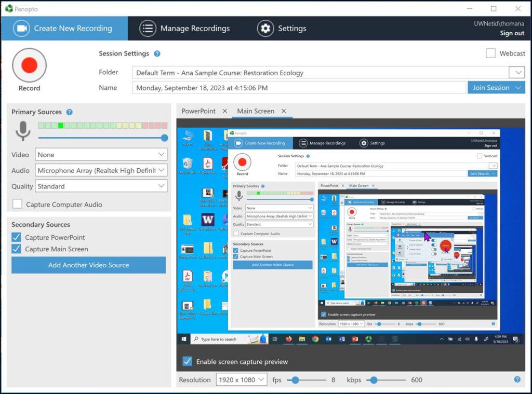
Task: Uncheck Capture Main Screen
Action: (16, 249)
